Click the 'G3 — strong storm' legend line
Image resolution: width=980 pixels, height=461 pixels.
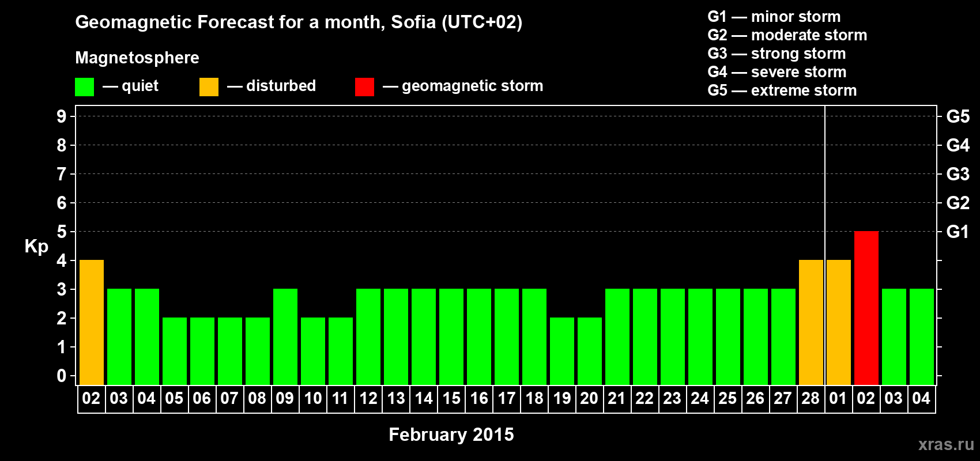point(777,54)
